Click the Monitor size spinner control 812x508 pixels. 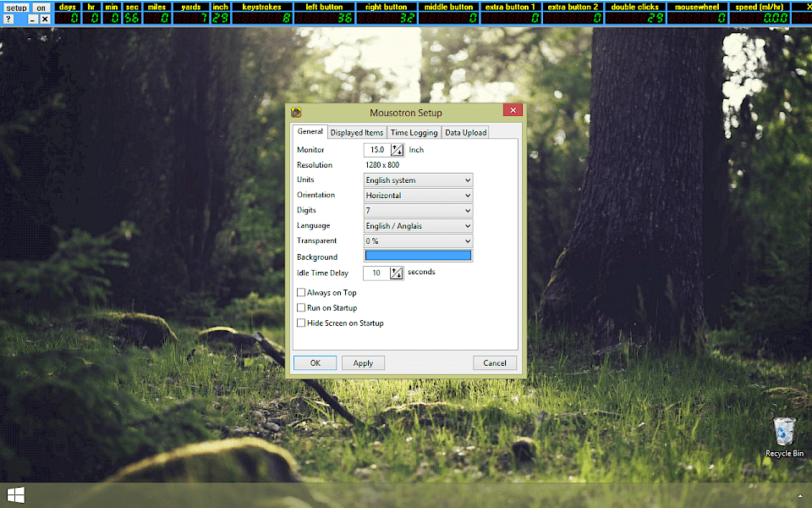click(398, 150)
